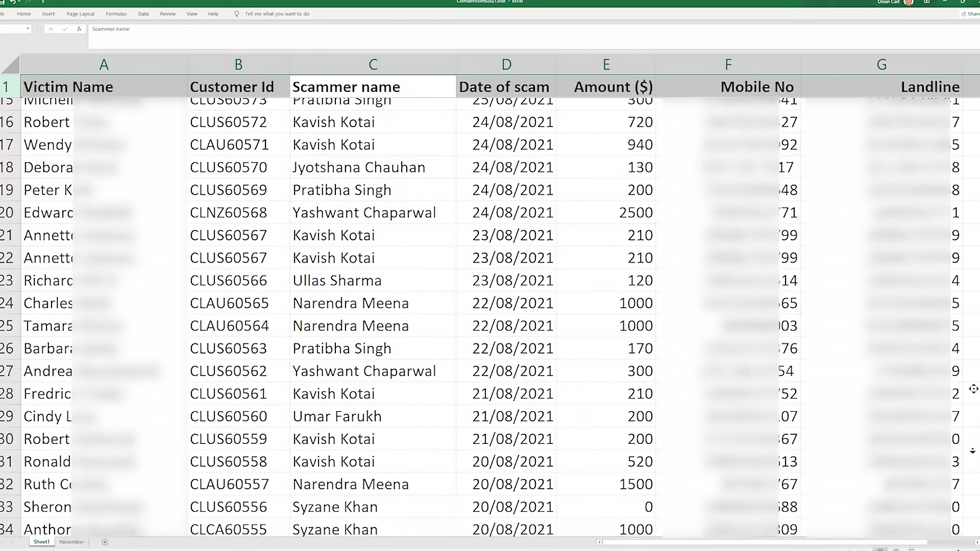
Task: Select column C header
Action: click(x=373, y=65)
